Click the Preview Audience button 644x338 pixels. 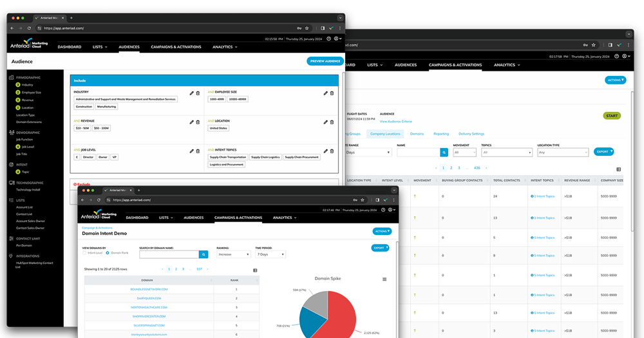[x=325, y=61]
